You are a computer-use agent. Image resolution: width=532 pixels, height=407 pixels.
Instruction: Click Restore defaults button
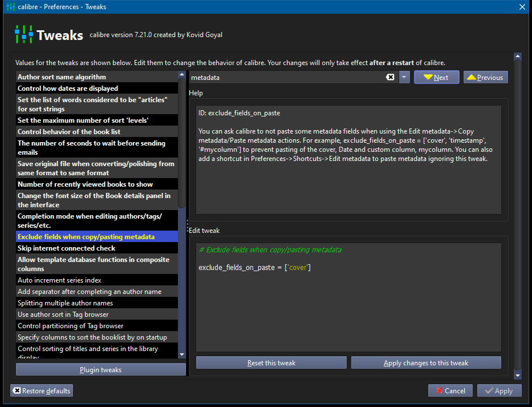pyautogui.click(x=42, y=390)
